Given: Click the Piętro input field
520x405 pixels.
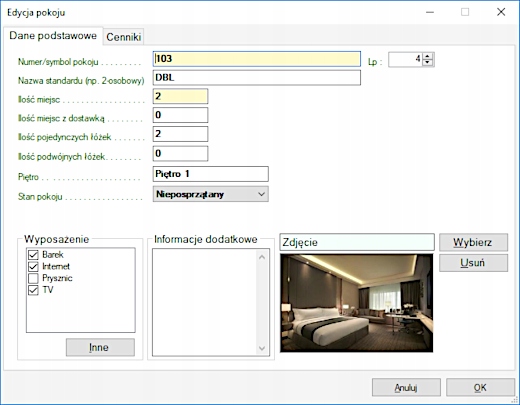Looking at the screenshot, I should [211, 174].
